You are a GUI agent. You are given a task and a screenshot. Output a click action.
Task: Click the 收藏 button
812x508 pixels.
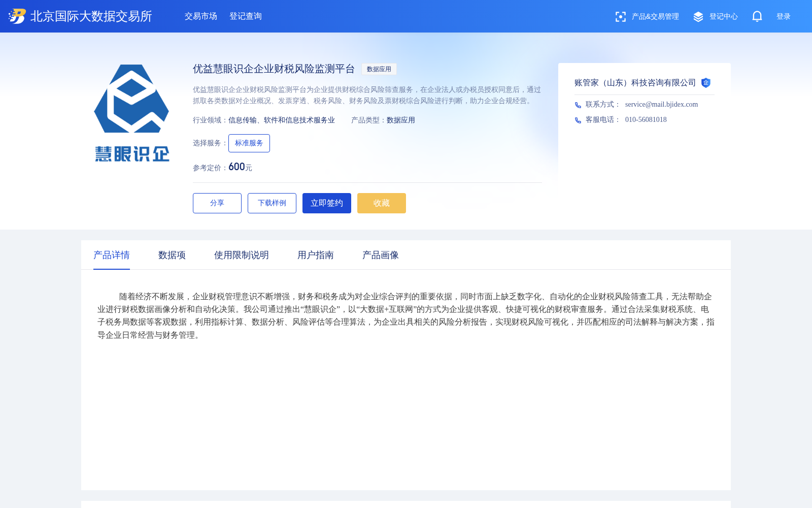pyautogui.click(x=382, y=203)
